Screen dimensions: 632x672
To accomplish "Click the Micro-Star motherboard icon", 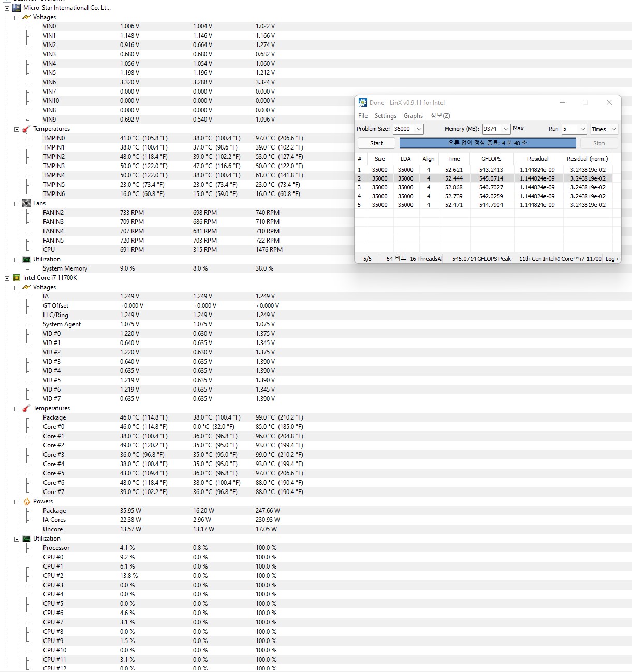I will click(17, 8).
